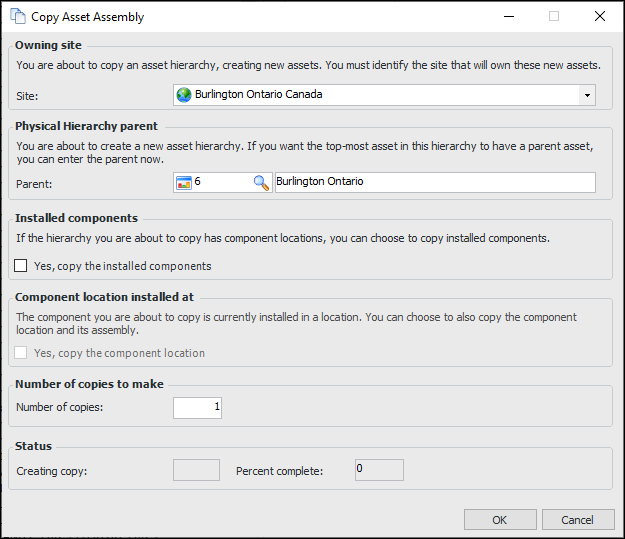Image resolution: width=625 pixels, height=539 pixels.
Task: Minimize the Copy Asset Assembly dialog
Action: (508, 17)
